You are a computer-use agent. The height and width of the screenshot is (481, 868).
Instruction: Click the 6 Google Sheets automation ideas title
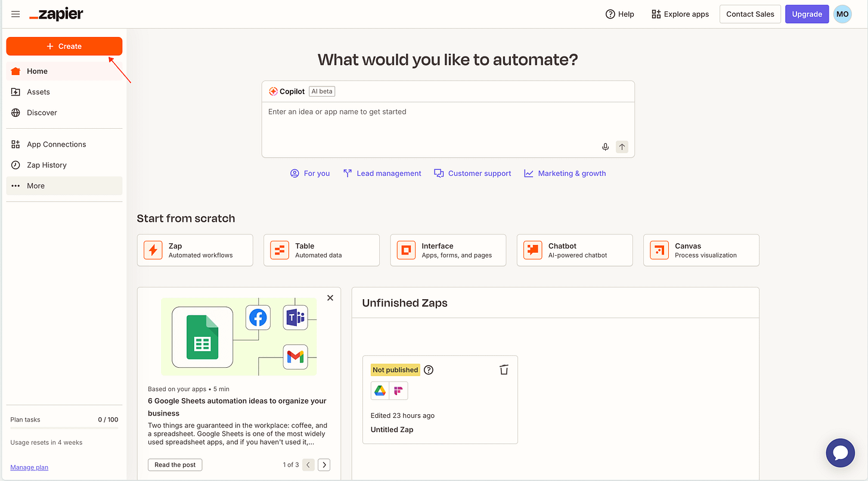coord(237,407)
